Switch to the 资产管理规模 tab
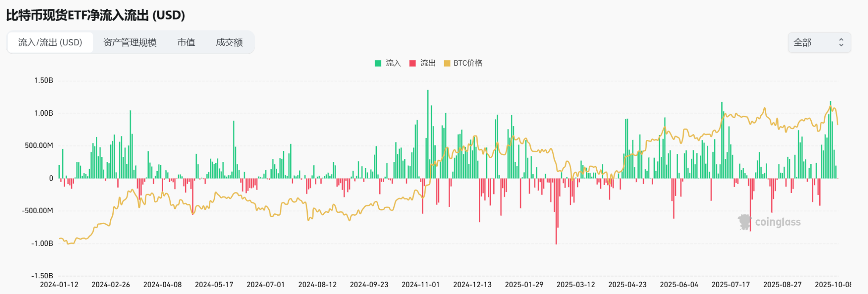The width and height of the screenshot is (868, 294). pyautogui.click(x=130, y=42)
